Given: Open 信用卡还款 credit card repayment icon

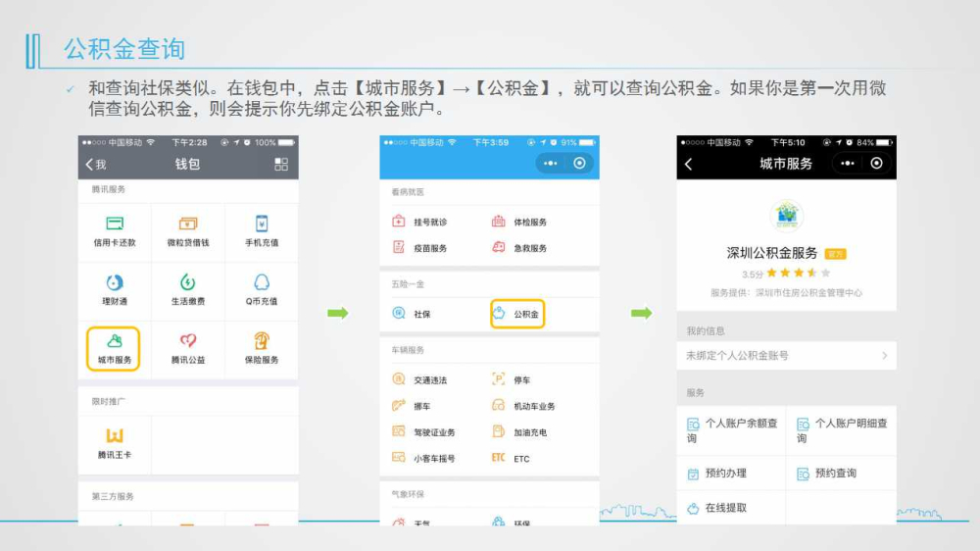Looking at the screenshot, I should (x=115, y=231).
